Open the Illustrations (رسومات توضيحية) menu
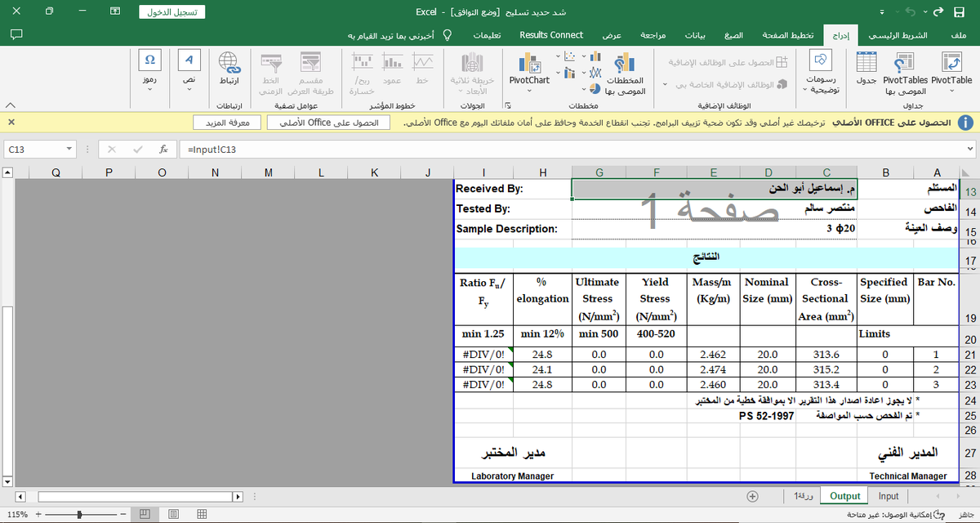Screen dimensions: 980x523 822,72
